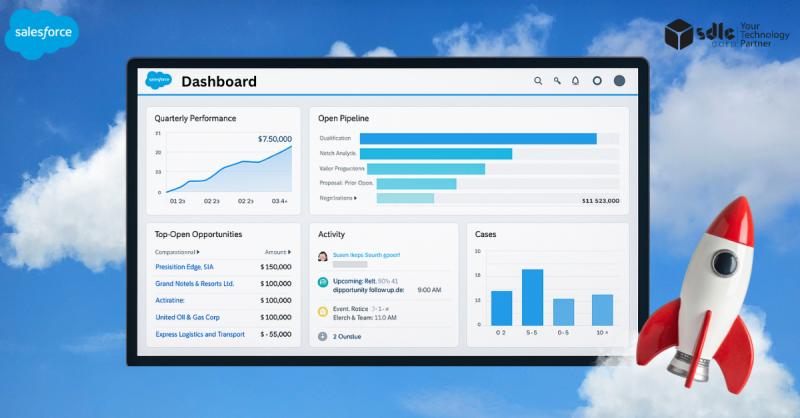Click the yellow Event Notice icon
800x418 pixels.
[x=323, y=311]
